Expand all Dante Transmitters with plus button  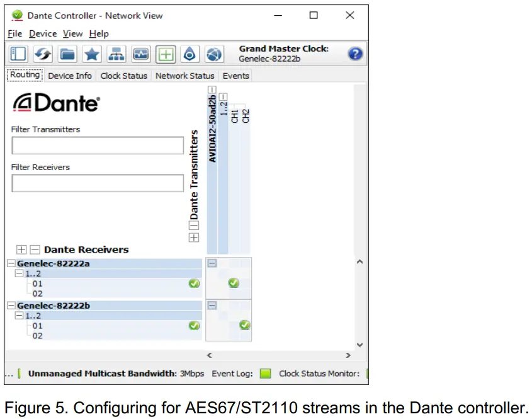[194, 238]
